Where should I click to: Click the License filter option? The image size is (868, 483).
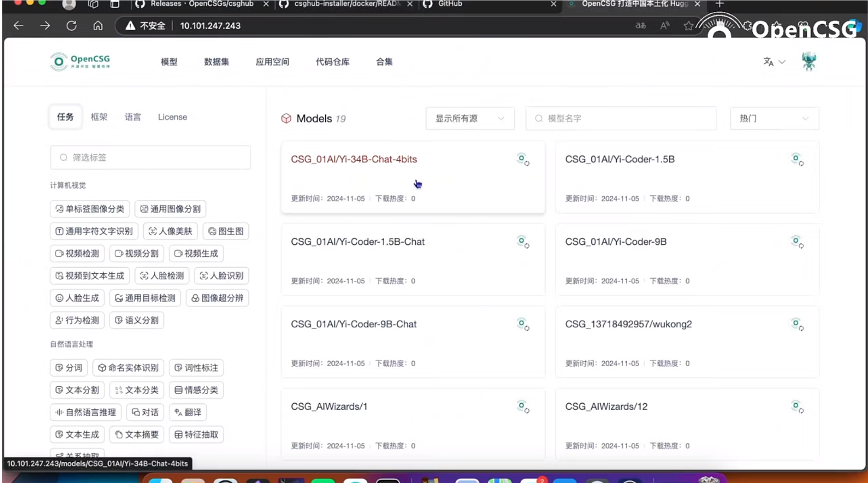click(172, 117)
